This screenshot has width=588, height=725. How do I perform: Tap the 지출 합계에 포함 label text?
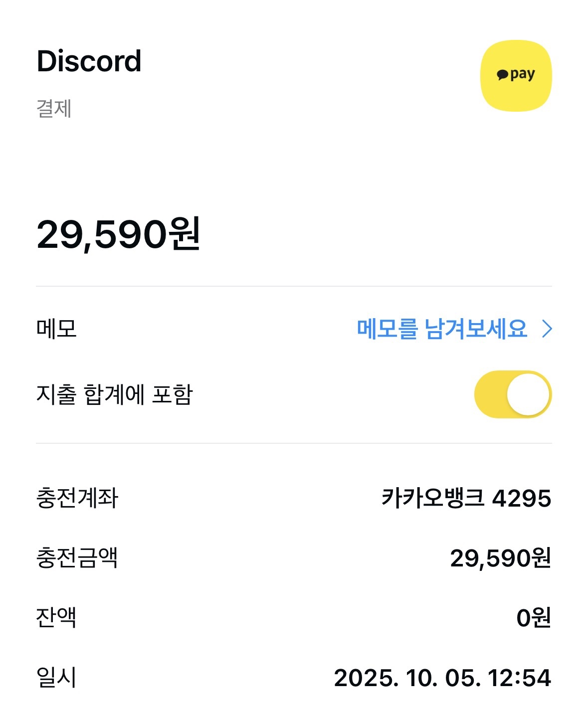114,394
